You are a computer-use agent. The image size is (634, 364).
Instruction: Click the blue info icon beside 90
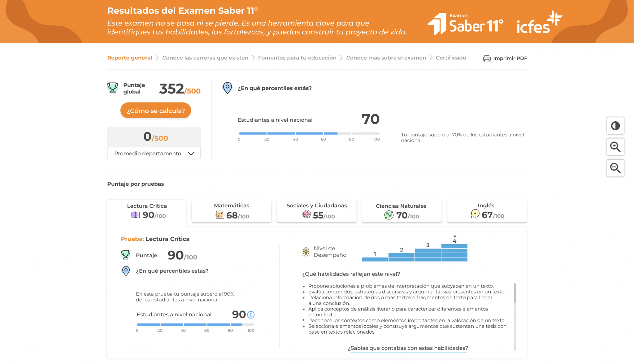point(251,315)
